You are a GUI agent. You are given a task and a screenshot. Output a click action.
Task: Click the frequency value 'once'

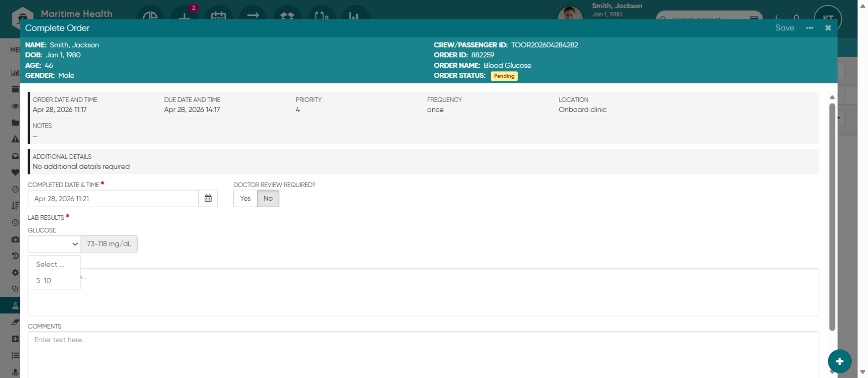[x=435, y=110]
